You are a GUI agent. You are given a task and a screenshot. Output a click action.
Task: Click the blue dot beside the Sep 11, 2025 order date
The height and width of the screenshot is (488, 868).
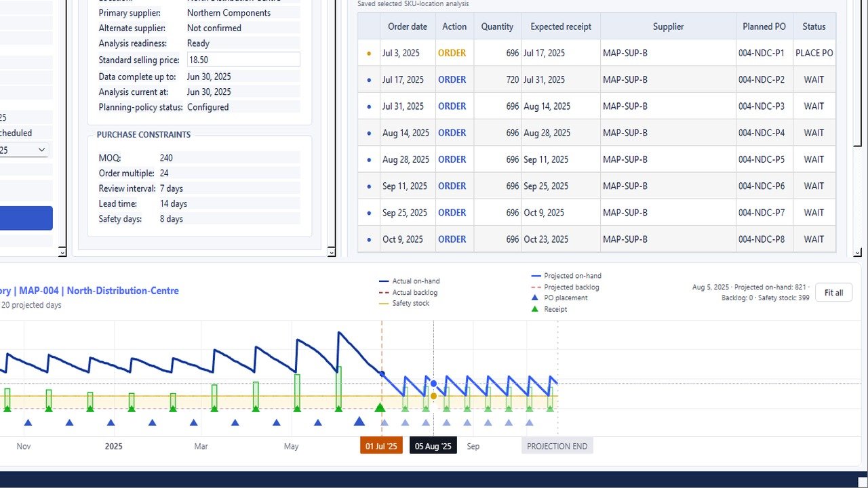369,186
